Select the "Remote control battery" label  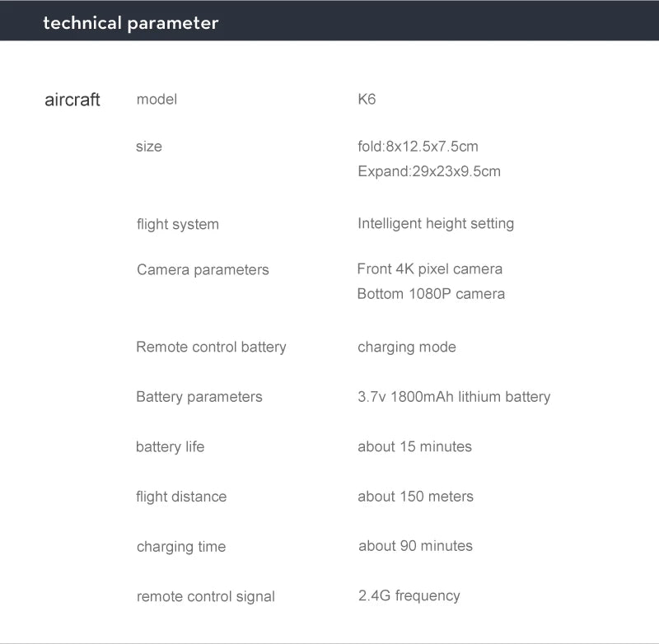click(x=211, y=347)
